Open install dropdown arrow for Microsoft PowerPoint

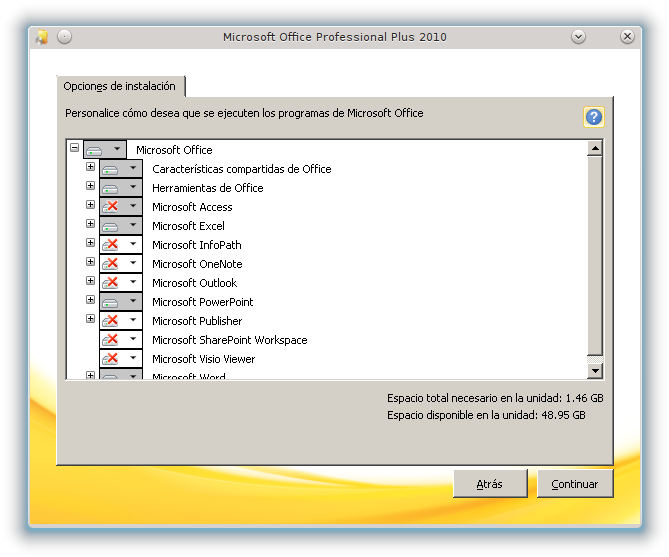[133, 301]
